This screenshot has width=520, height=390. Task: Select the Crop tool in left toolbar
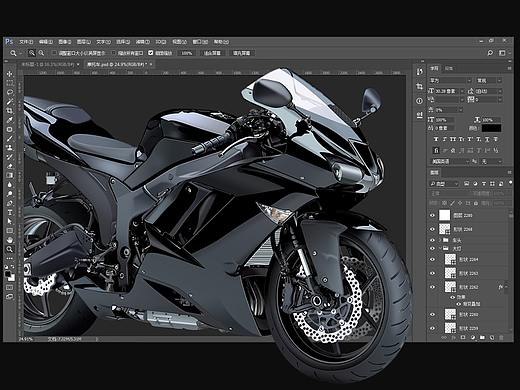10,111
